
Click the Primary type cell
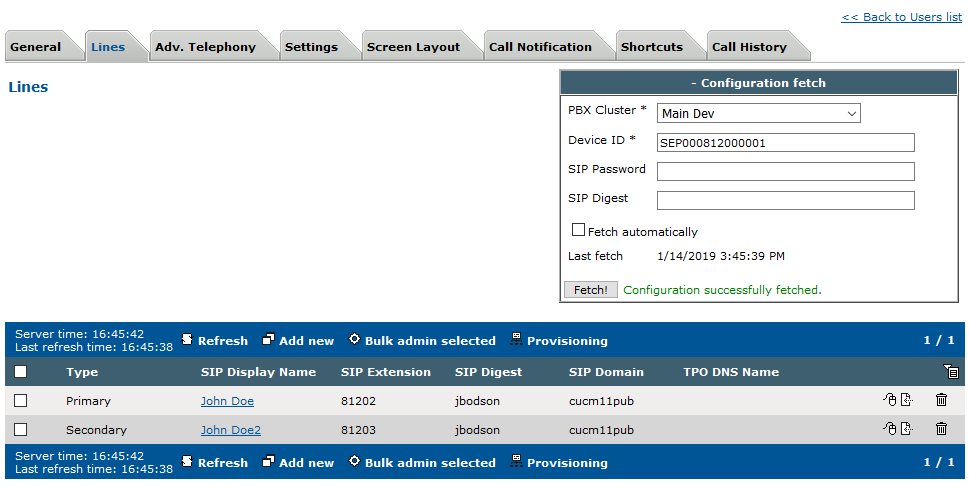(88, 401)
